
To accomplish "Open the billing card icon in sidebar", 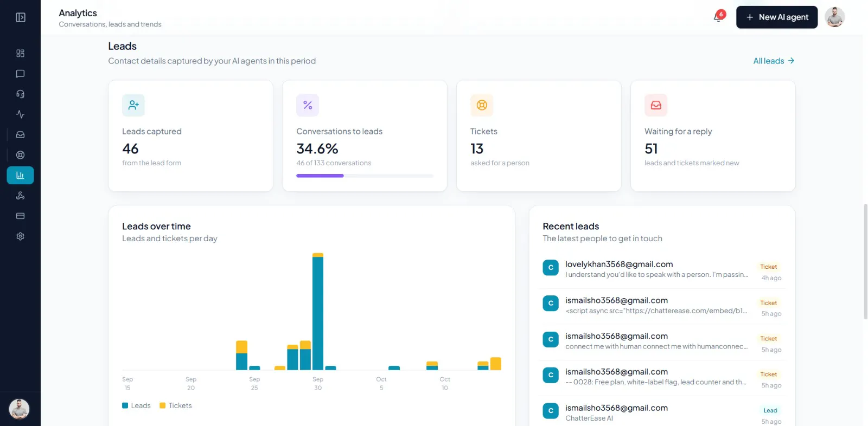I will [x=21, y=216].
